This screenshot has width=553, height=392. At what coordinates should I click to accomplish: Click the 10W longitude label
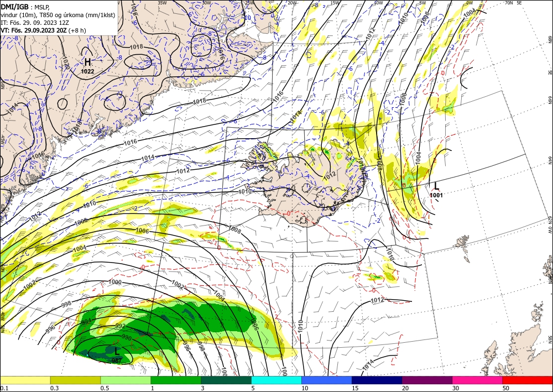(378, 2)
